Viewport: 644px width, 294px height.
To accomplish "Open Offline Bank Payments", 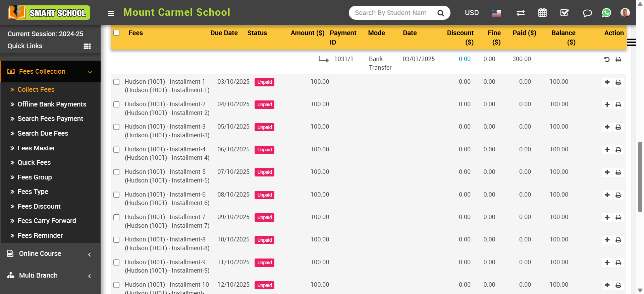I will pyautogui.click(x=52, y=104).
